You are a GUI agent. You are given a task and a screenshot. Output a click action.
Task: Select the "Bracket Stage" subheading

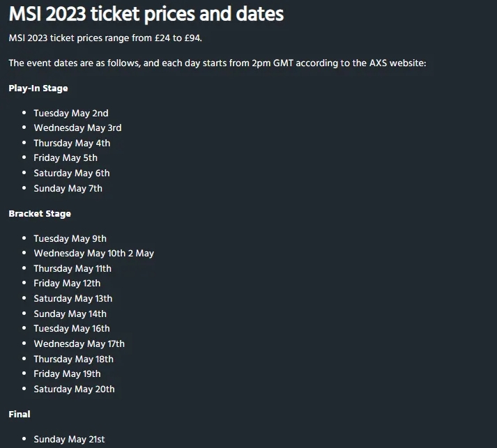click(40, 214)
